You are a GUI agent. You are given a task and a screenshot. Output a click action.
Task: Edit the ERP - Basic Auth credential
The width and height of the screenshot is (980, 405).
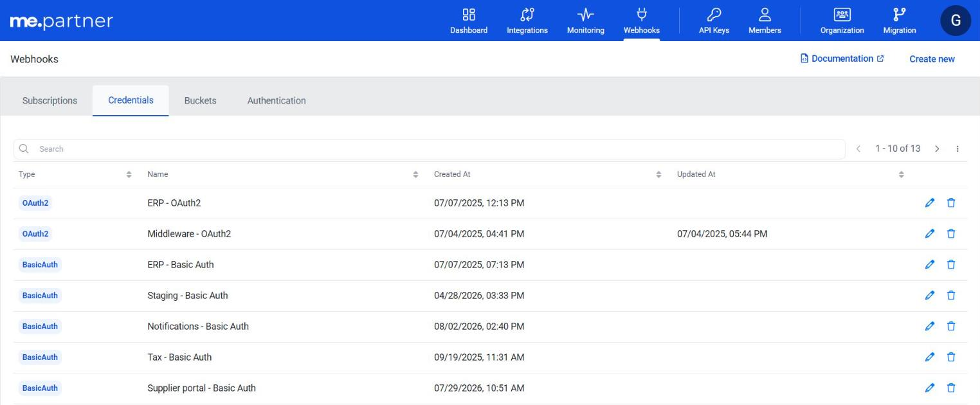coord(929,265)
